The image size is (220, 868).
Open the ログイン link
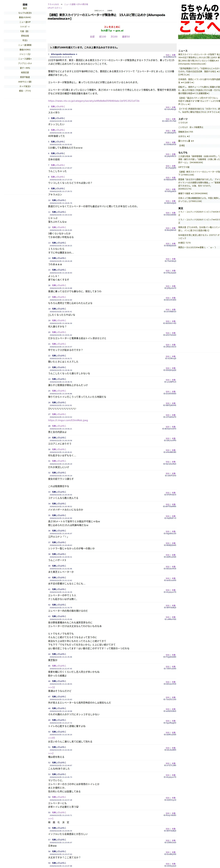tap(58, 8)
